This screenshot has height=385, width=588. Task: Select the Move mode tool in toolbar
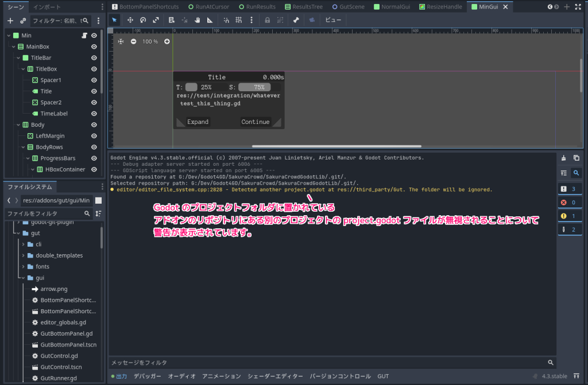click(130, 20)
